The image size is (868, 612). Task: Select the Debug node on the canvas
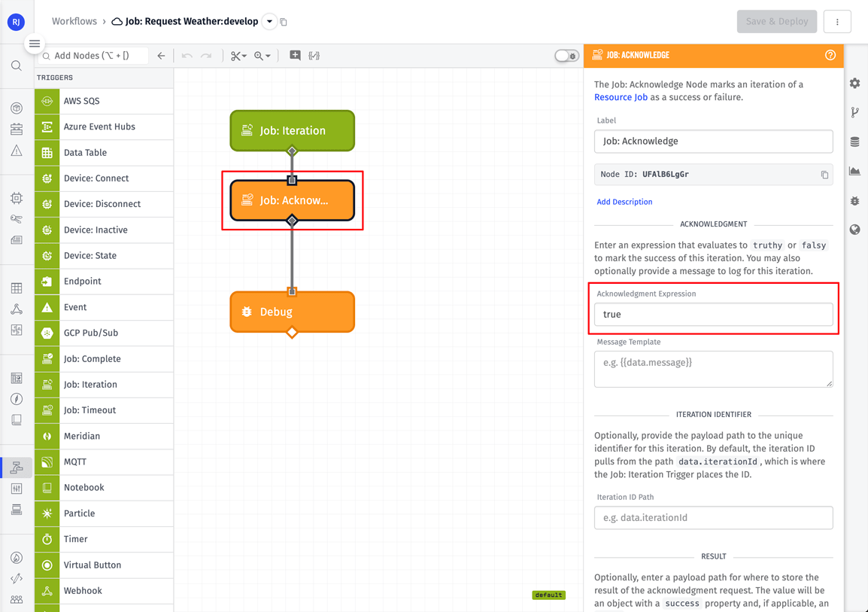[x=293, y=312]
